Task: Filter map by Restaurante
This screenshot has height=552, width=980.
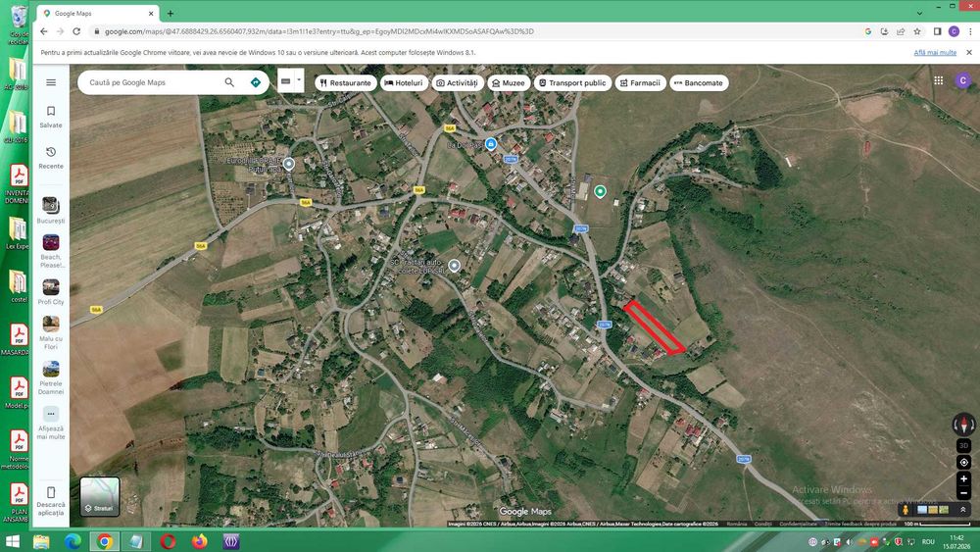Action: 345,82
